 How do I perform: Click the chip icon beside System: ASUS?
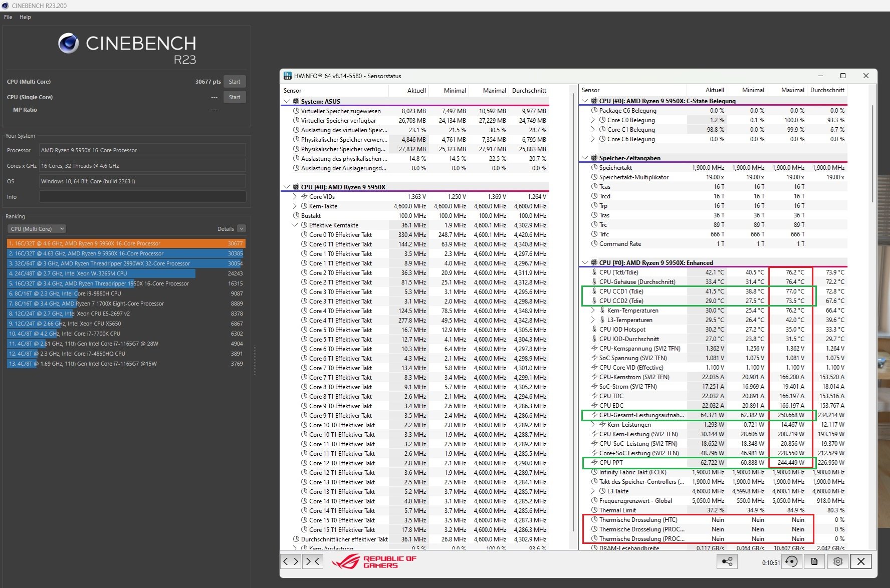click(296, 101)
